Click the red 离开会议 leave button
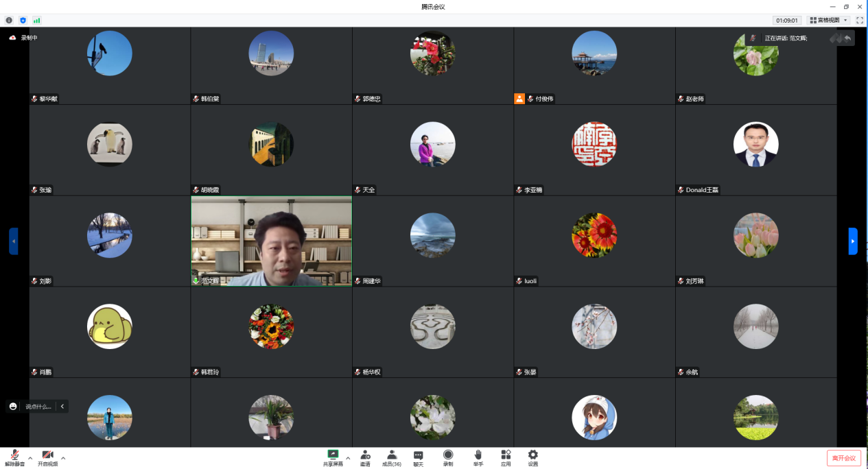This screenshot has width=868, height=469. [843, 458]
